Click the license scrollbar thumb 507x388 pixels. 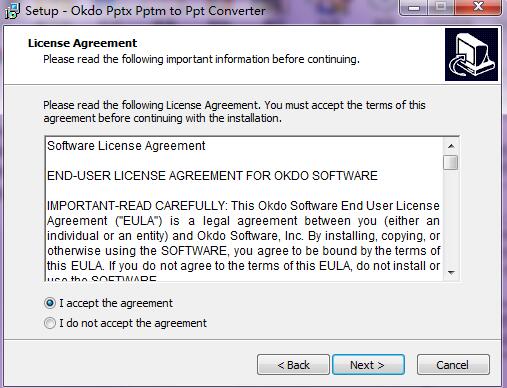(451, 162)
